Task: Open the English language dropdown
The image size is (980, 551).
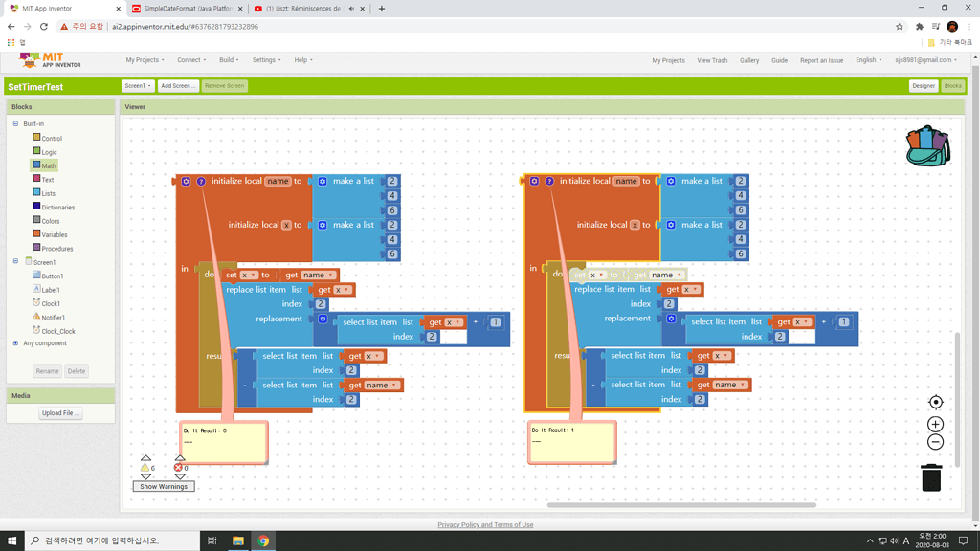Action: 867,59
